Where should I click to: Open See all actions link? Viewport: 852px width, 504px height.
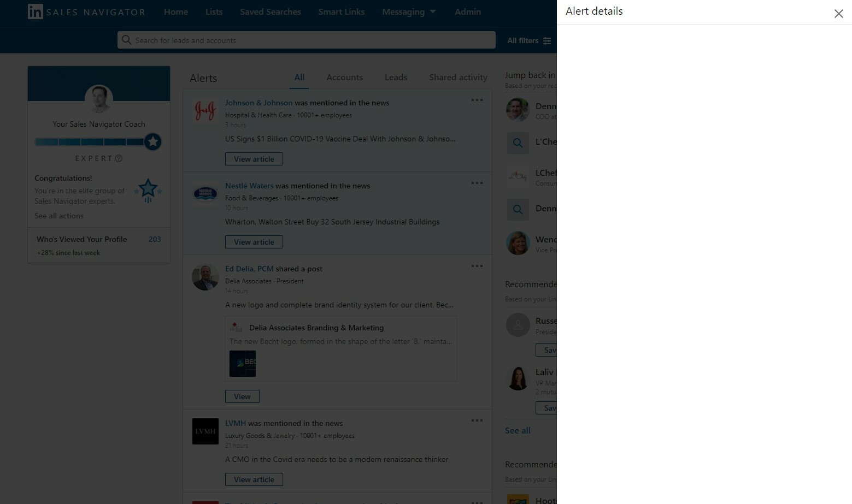(59, 216)
